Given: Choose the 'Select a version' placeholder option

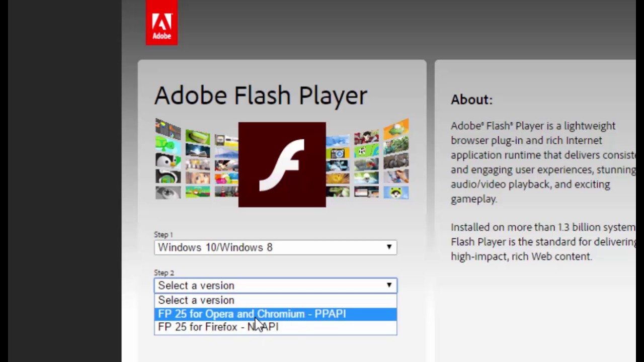Looking at the screenshot, I should coord(275,300).
